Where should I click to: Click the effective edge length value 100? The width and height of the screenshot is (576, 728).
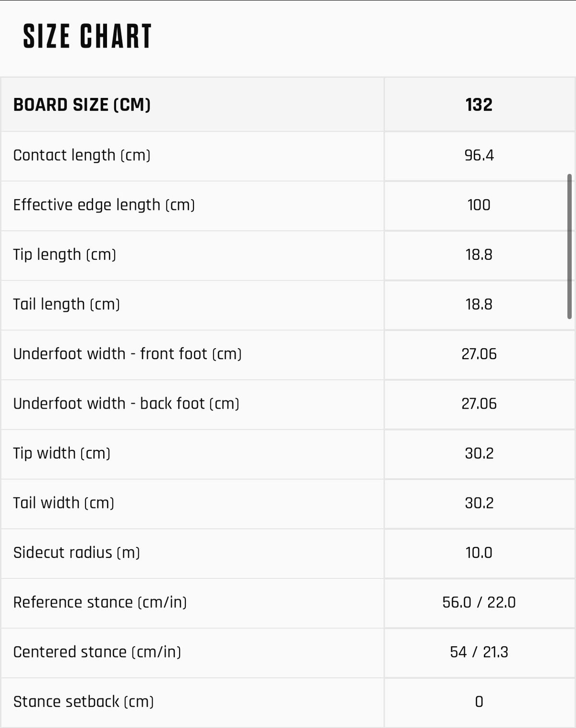click(x=479, y=205)
